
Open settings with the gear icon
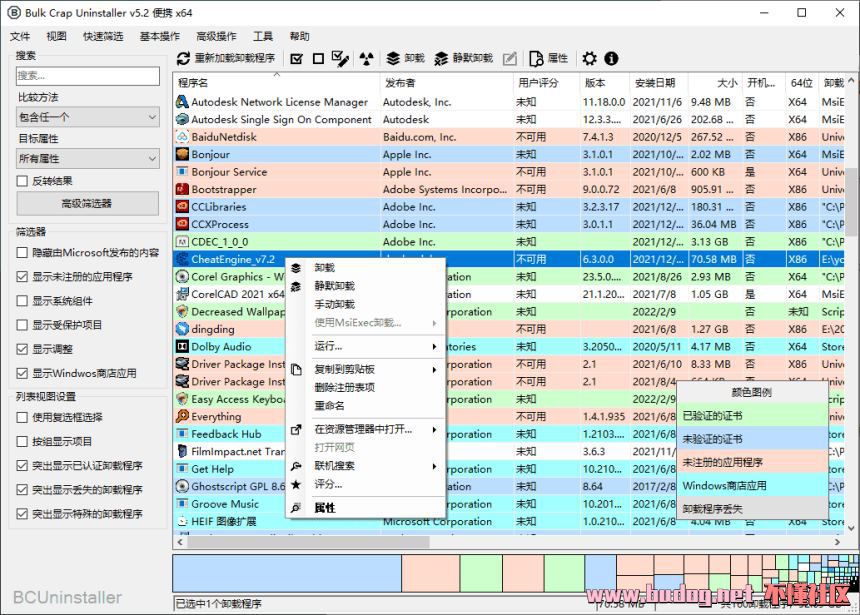click(589, 59)
